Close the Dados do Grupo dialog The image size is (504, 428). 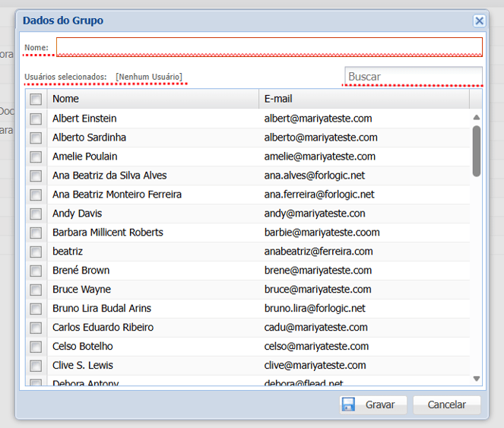tap(479, 21)
